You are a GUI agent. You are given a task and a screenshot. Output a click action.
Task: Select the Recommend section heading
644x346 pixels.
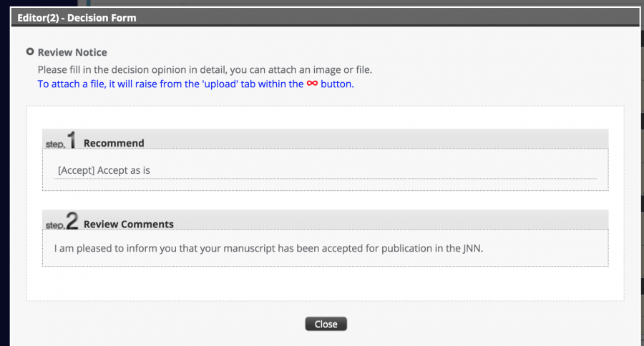tap(114, 143)
